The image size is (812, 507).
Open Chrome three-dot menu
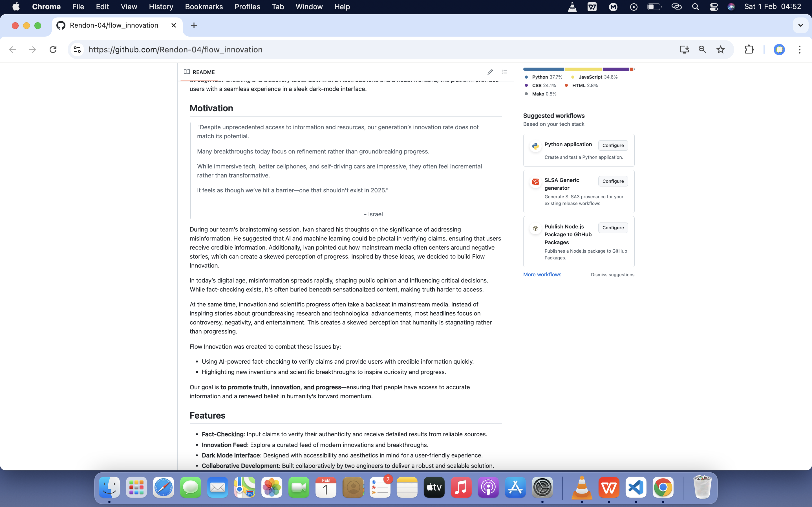(799, 50)
